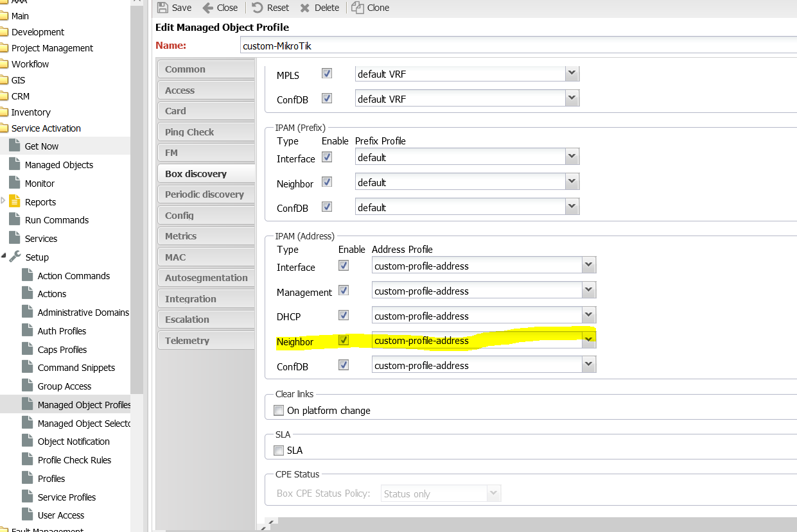Click the Clone button label
Viewport: 797px width, 532px height.
pyautogui.click(x=378, y=8)
